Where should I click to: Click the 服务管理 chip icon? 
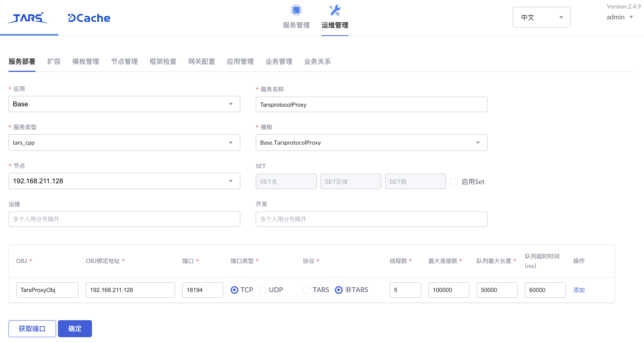[296, 10]
